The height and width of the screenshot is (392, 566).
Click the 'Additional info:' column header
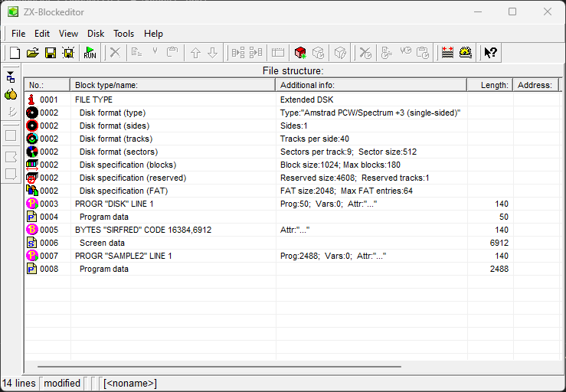[x=371, y=85]
